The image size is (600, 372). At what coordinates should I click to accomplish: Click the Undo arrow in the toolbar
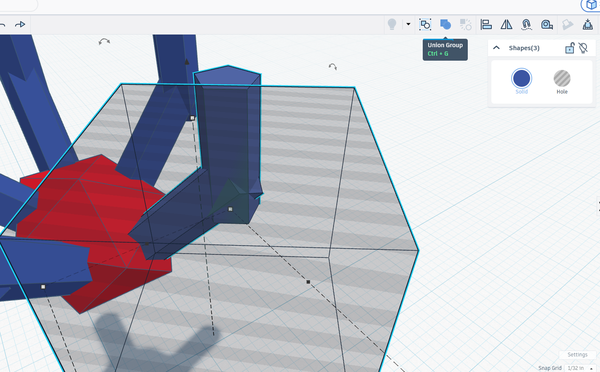coord(2,24)
